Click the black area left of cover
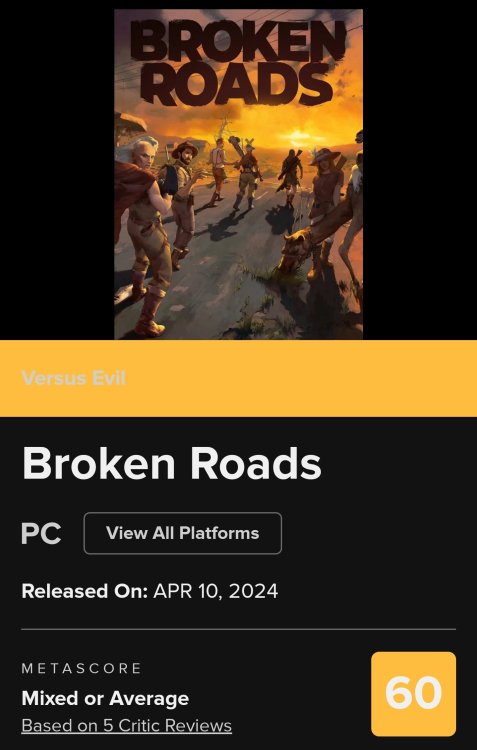Image resolution: width=477 pixels, height=750 pixels. tap(57, 174)
